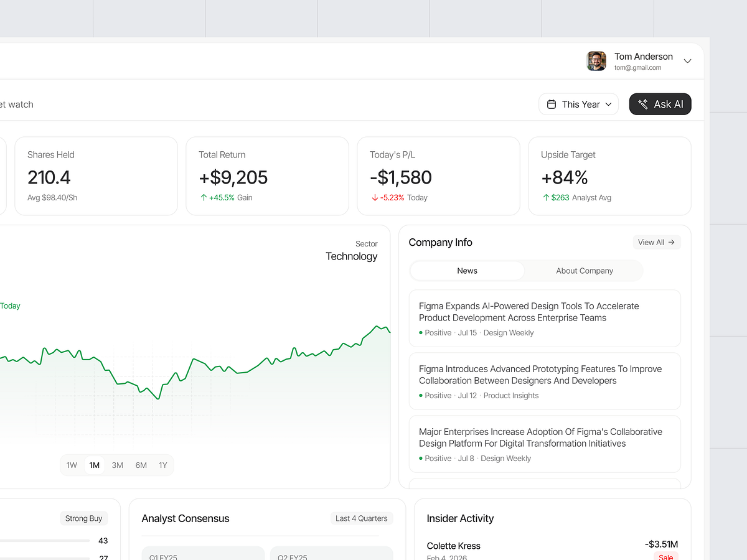Screen dimensions: 747x560
Task: Click the Design Weekly source for Jul 15
Action: (x=509, y=333)
